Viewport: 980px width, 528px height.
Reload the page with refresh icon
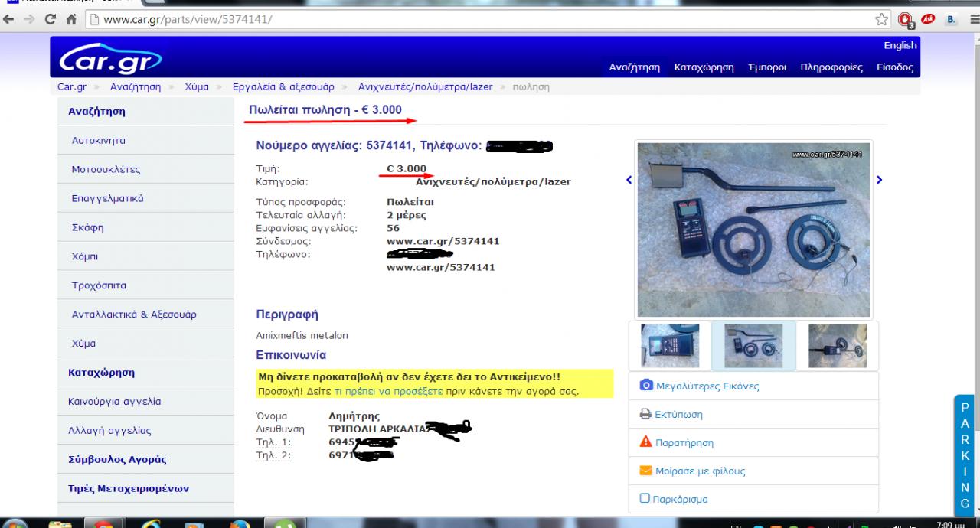pyautogui.click(x=50, y=19)
